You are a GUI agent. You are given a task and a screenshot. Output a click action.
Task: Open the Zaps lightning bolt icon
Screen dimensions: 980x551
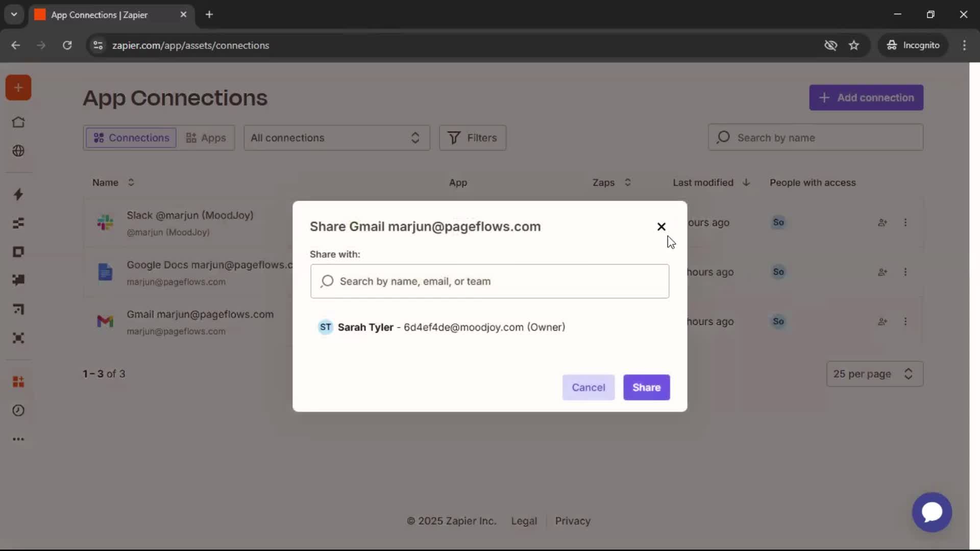click(x=18, y=194)
